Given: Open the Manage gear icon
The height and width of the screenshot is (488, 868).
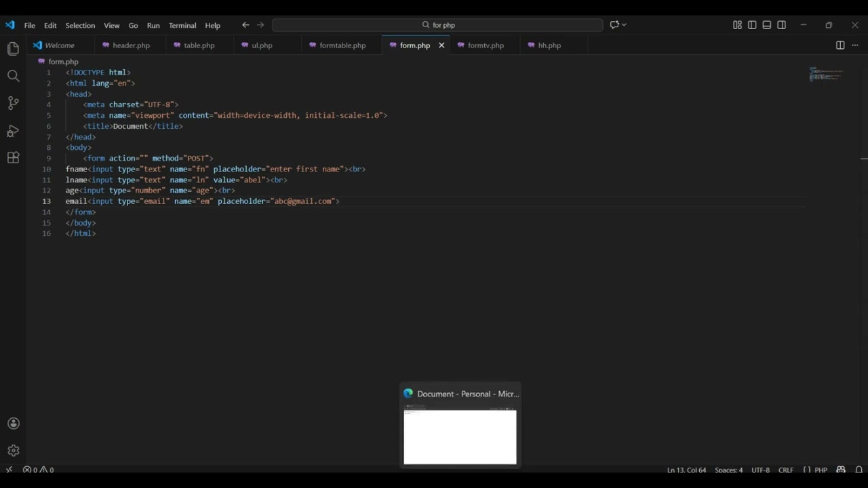Looking at the screenshot, I should (13, 451).
